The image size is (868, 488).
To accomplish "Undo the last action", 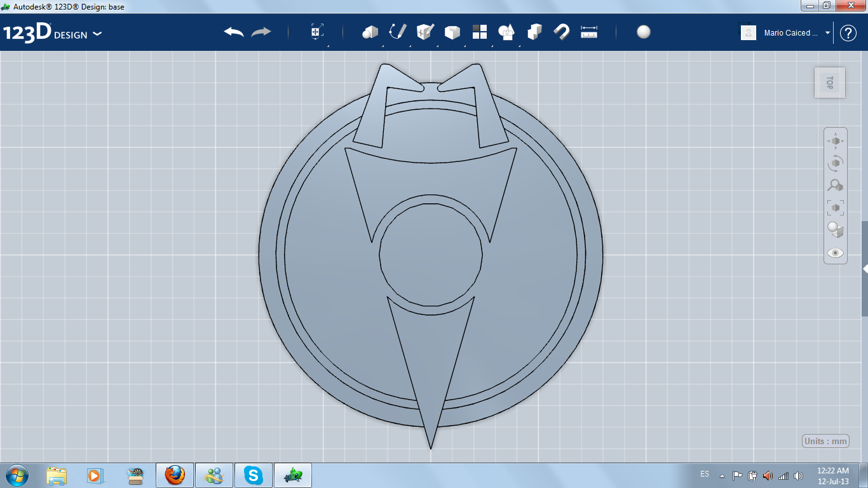I will coord(234,32).
